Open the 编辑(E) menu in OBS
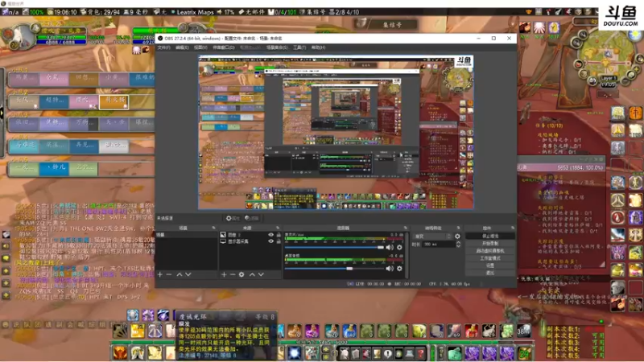The width and height of the screenshot is (644, 362). click(x=182, y=47)
